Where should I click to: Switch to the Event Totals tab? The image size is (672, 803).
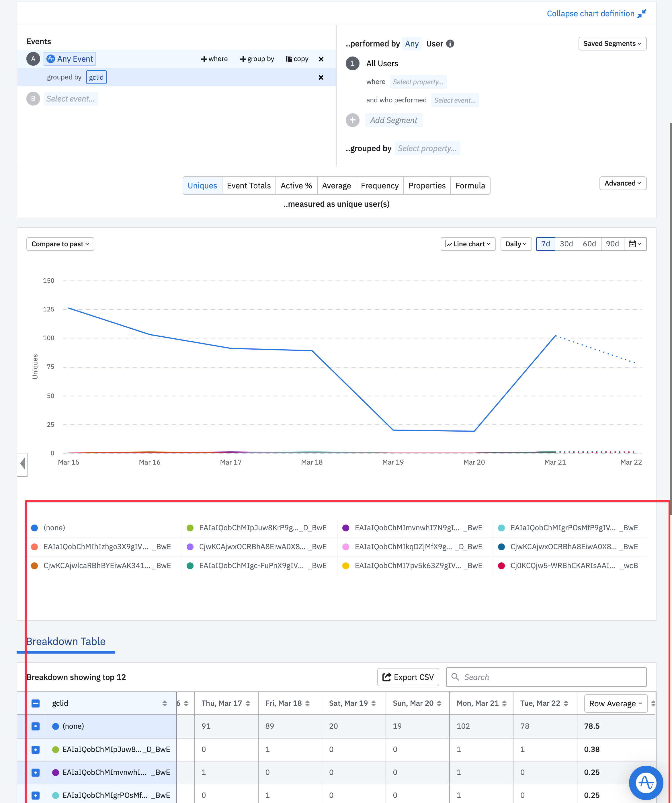click(249, 186)
